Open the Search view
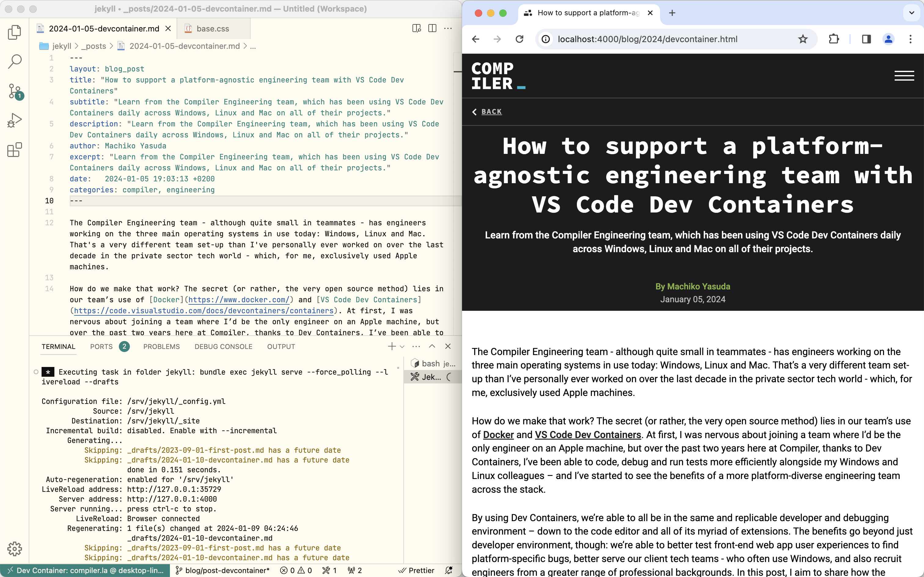Screen dimensions: 924x577 click(14, 61)
